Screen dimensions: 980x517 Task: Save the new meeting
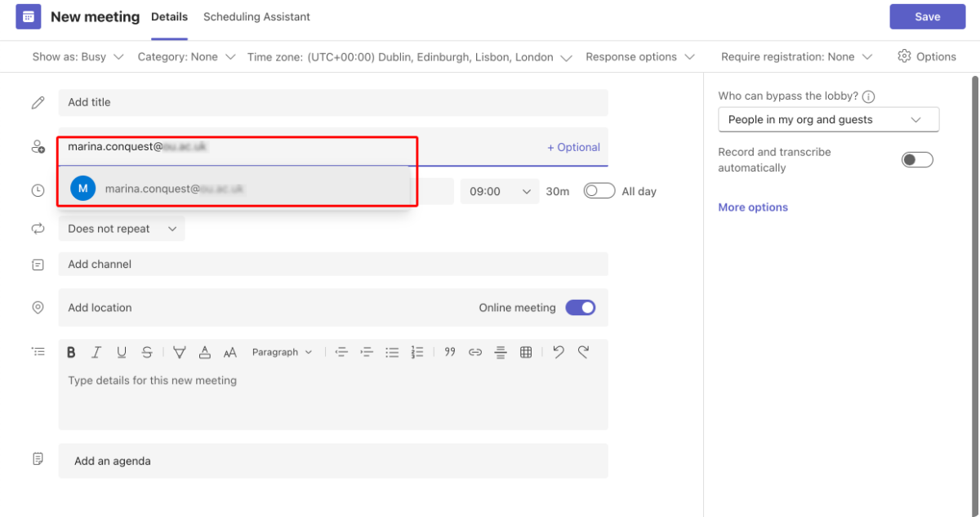[x=927, y=16]
